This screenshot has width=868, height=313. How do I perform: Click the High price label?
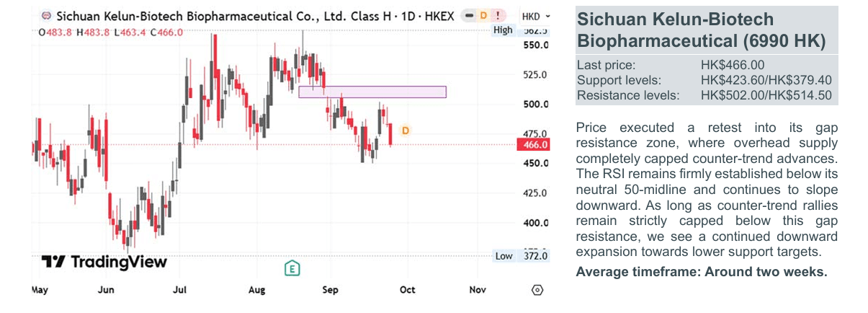[x=503, y=30]
